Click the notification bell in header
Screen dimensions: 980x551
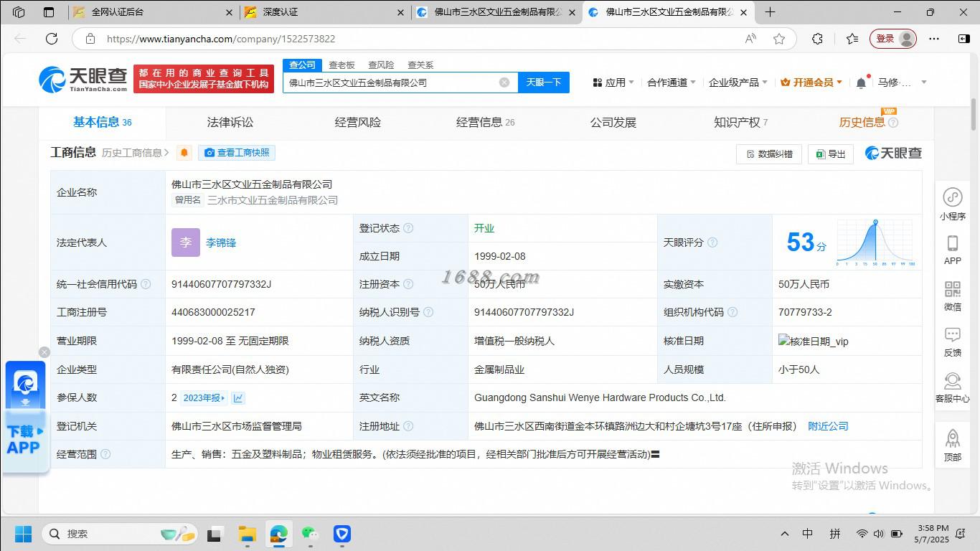(x=862, y=83)
